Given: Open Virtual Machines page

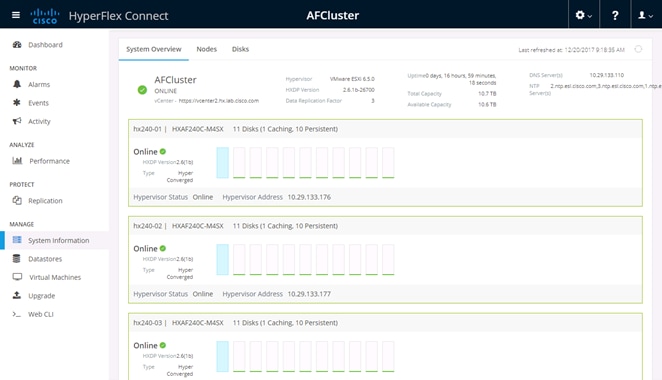Looking at the screenshot, I should (55, 277).
